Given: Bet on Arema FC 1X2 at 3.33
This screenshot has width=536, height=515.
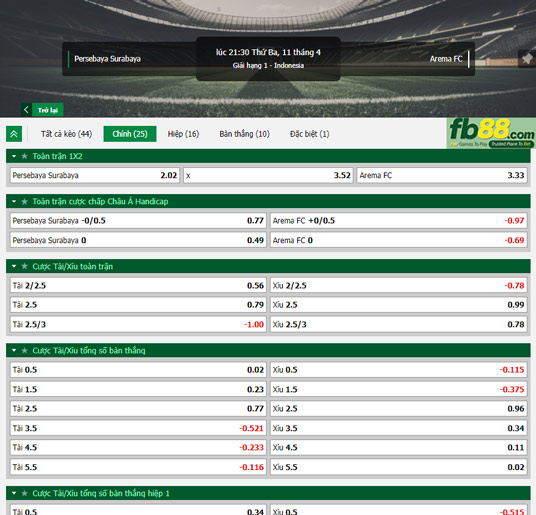Looking at the screenshot, I should (x=442, y=175).
